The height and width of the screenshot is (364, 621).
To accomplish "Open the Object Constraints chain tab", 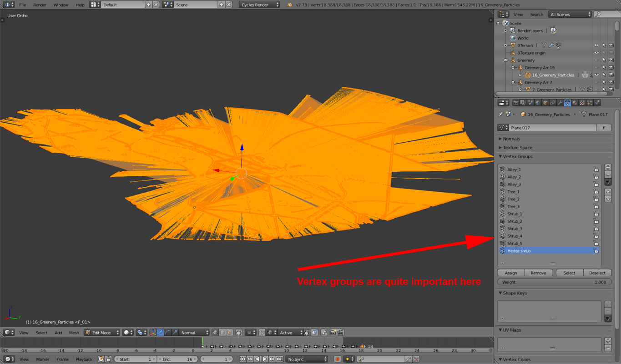I will point(553,103).
